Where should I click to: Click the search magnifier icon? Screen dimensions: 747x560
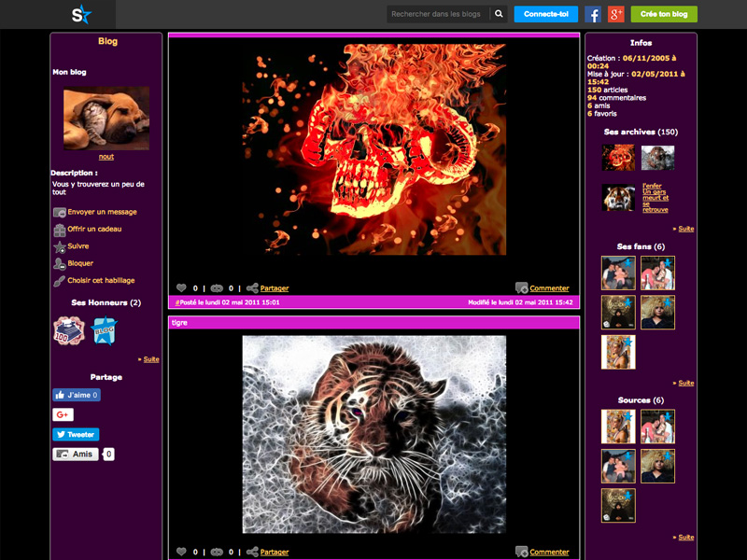tap(499, 14)
